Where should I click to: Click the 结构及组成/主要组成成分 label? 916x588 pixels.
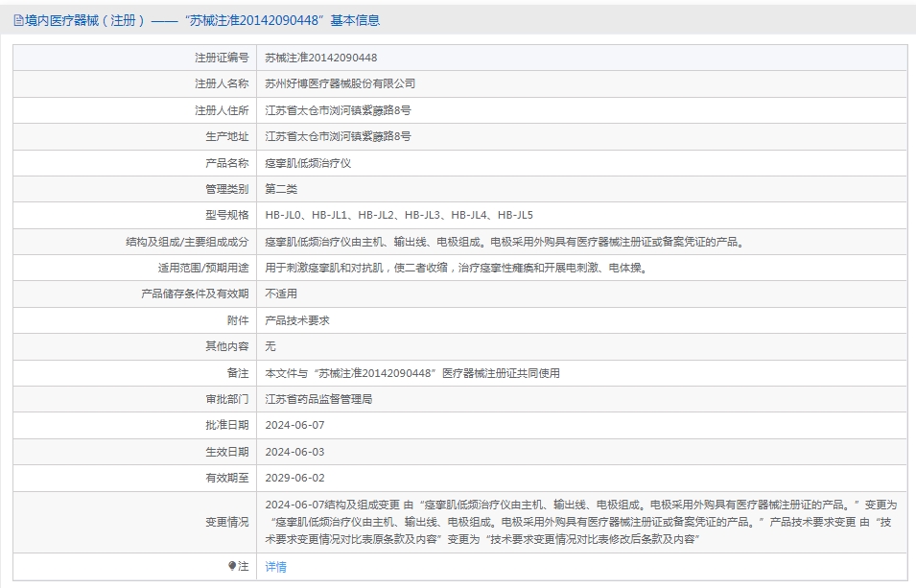pos(187,242)
